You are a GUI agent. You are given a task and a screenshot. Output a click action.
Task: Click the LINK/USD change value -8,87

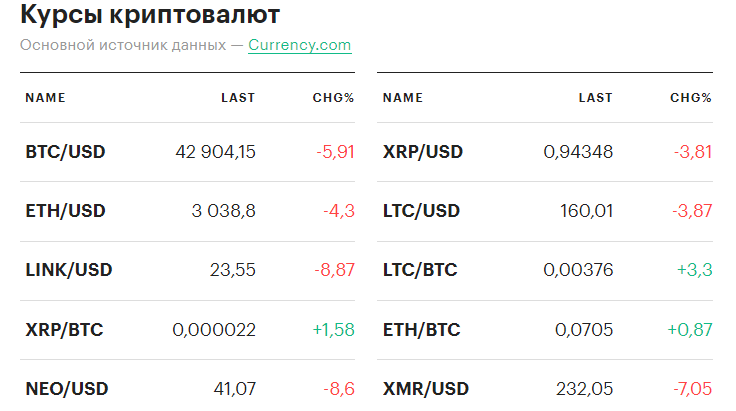[x=334, y=270]
